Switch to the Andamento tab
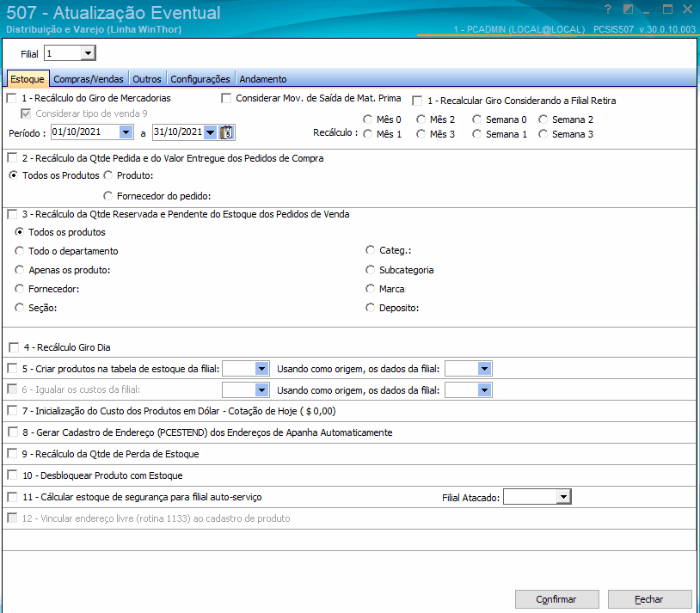This screenshot has height=613, width=700. pos(263,79)
